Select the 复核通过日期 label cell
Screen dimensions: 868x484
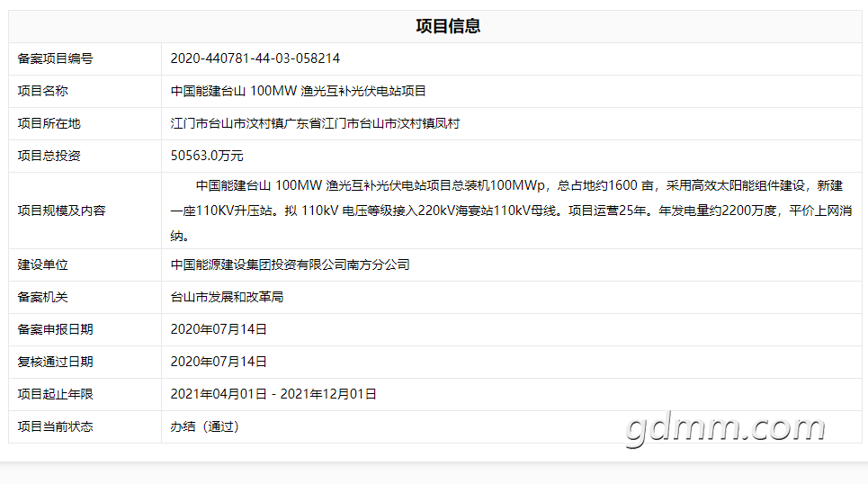85,362
